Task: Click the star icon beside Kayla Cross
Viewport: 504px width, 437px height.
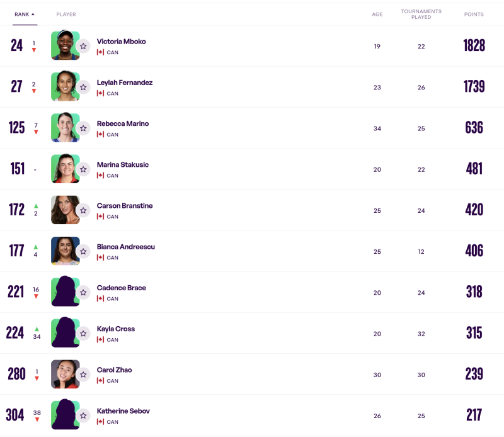Action: [83, 333]
